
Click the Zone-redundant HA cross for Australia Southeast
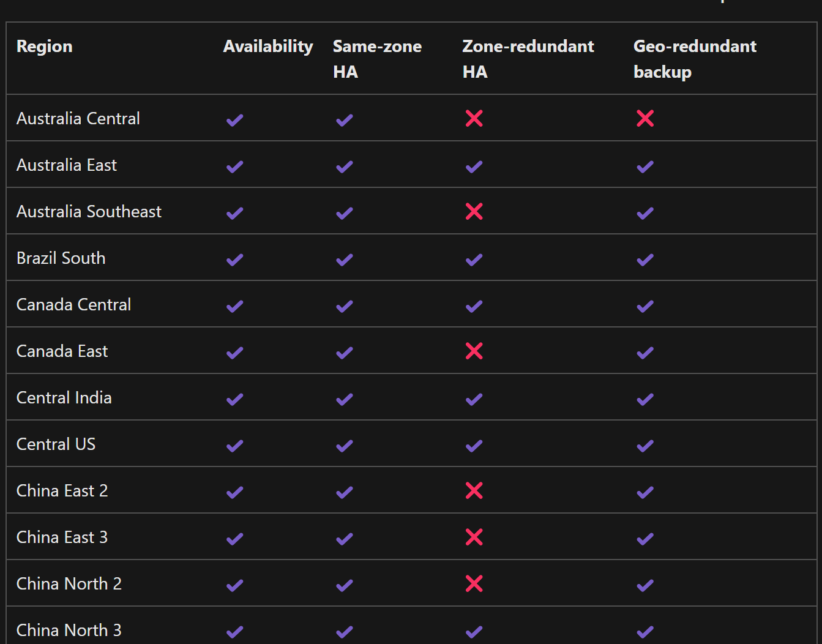474,211
